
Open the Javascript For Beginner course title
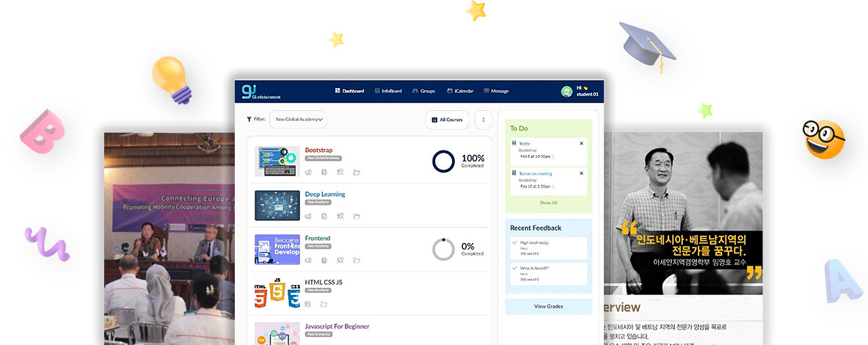337,326
